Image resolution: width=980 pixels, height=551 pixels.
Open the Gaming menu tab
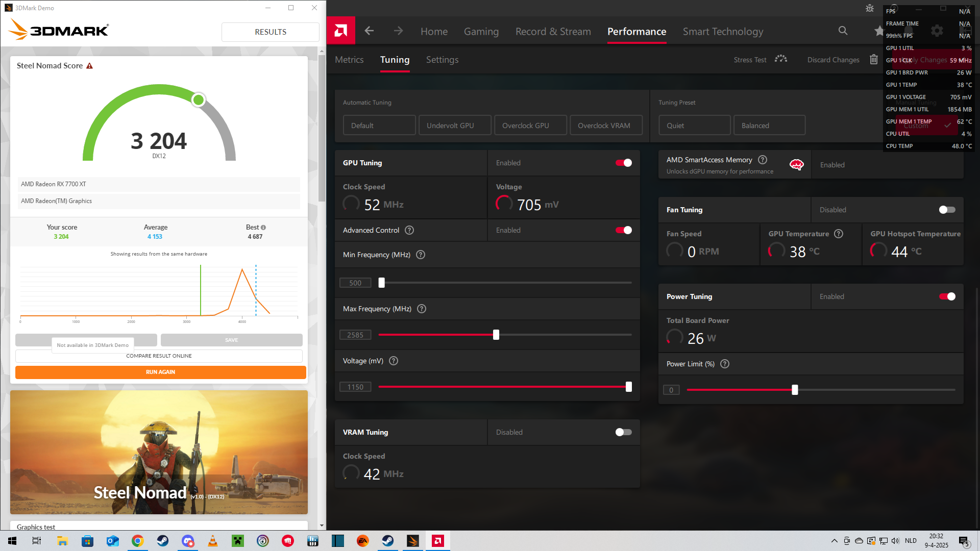pyautogui.click(x=481, y=31)
